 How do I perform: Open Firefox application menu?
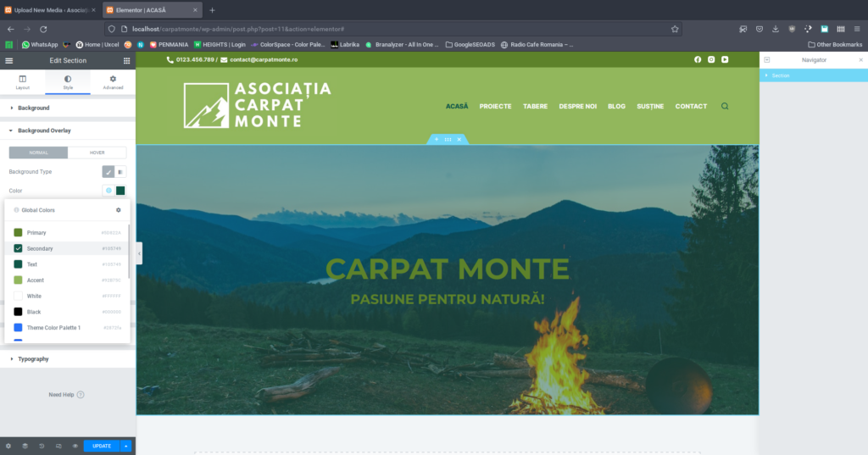857,30
